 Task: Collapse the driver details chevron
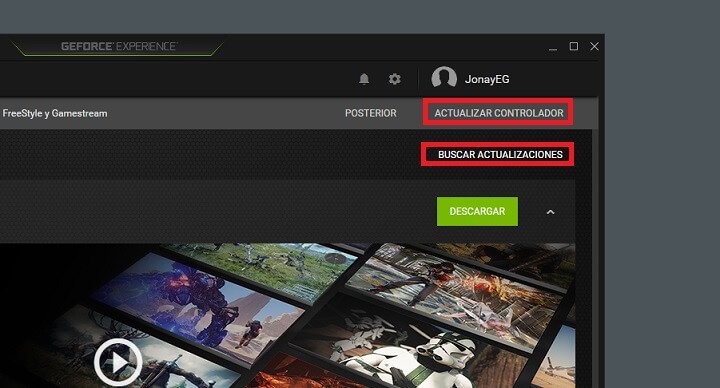click(x=550, y=212)
